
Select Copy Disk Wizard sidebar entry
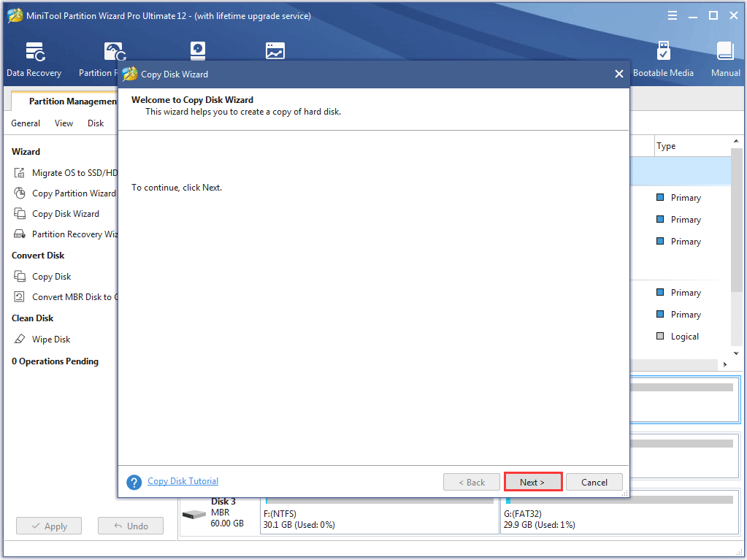tap(65, 213)
